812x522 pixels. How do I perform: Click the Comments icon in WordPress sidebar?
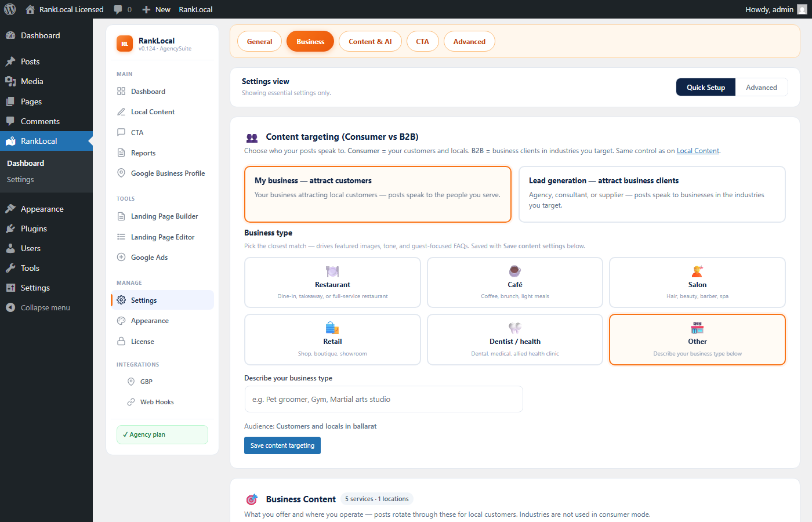tap(10, 121)
